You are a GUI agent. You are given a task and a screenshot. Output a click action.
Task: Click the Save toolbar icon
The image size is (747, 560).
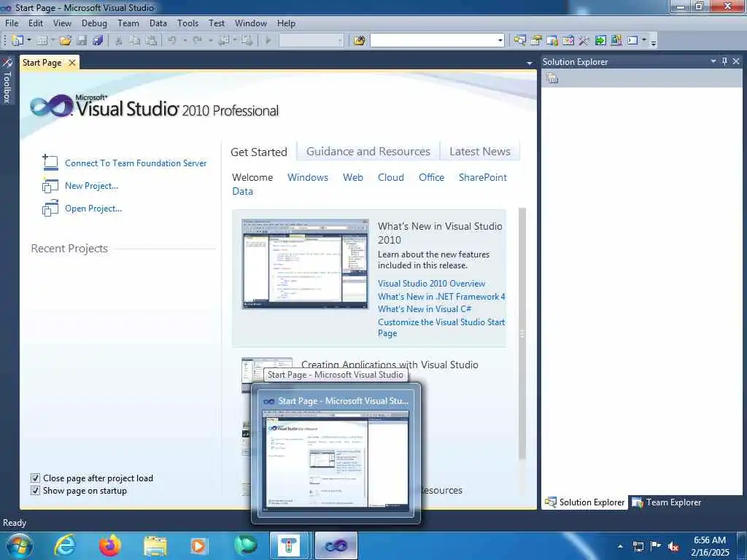click(82, 41)
